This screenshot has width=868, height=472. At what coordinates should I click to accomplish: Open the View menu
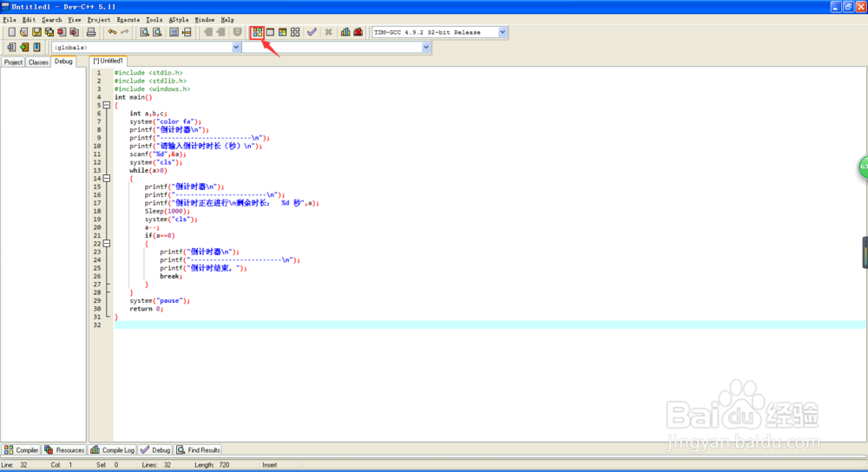point(74,19)
